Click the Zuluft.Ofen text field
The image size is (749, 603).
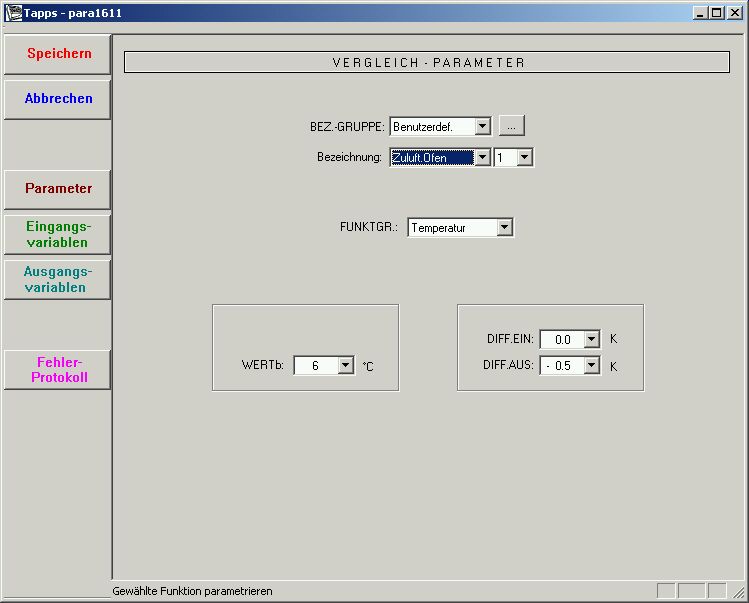coord(431,158)
